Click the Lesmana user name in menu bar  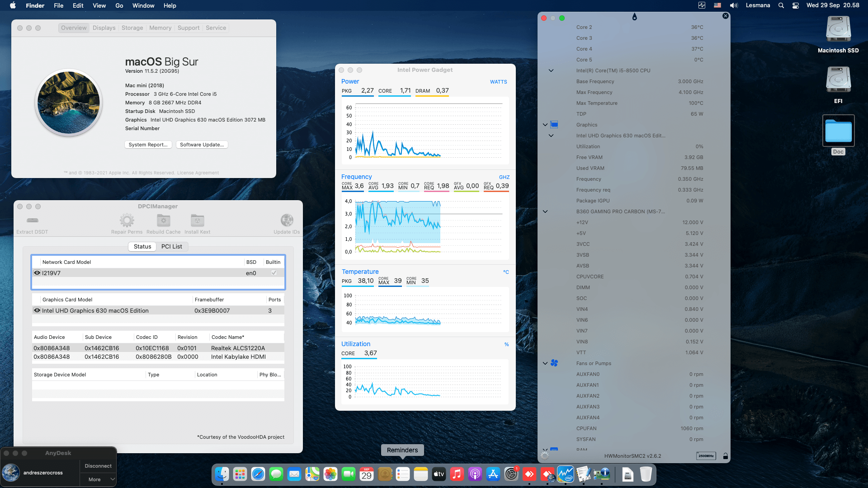(758, 5)
